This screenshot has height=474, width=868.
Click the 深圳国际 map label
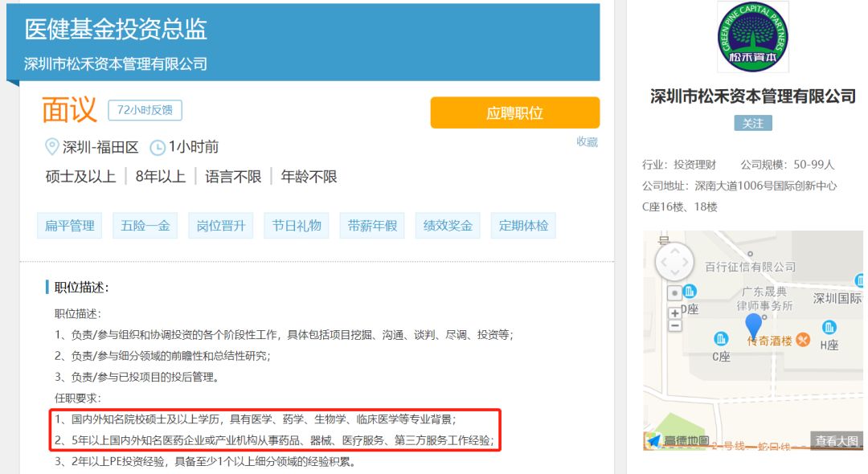pyautogui.click(x=837, y=299)
